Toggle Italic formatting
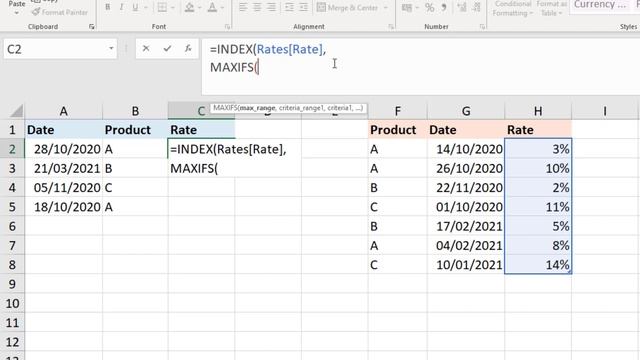 tap(121, 7)
